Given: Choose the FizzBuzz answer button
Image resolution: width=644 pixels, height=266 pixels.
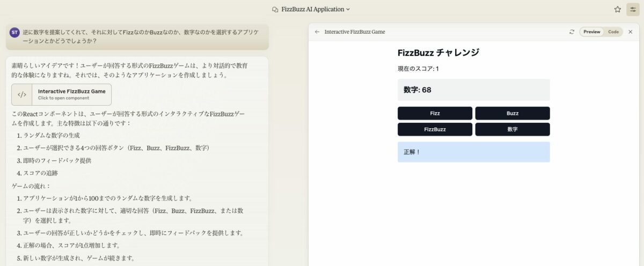Looking at the screenshot, I should pos(435,129).
